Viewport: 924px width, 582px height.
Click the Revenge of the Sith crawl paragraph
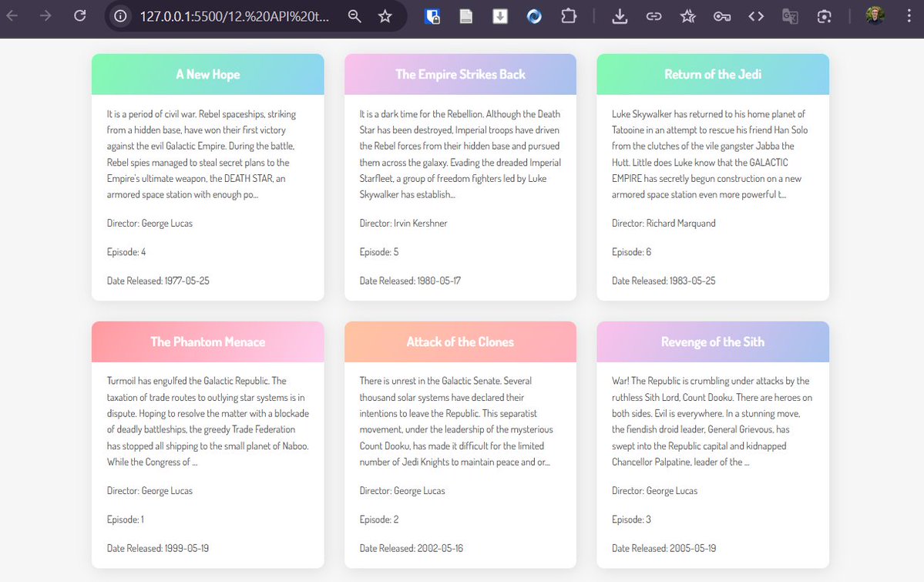tap(712, 422)
